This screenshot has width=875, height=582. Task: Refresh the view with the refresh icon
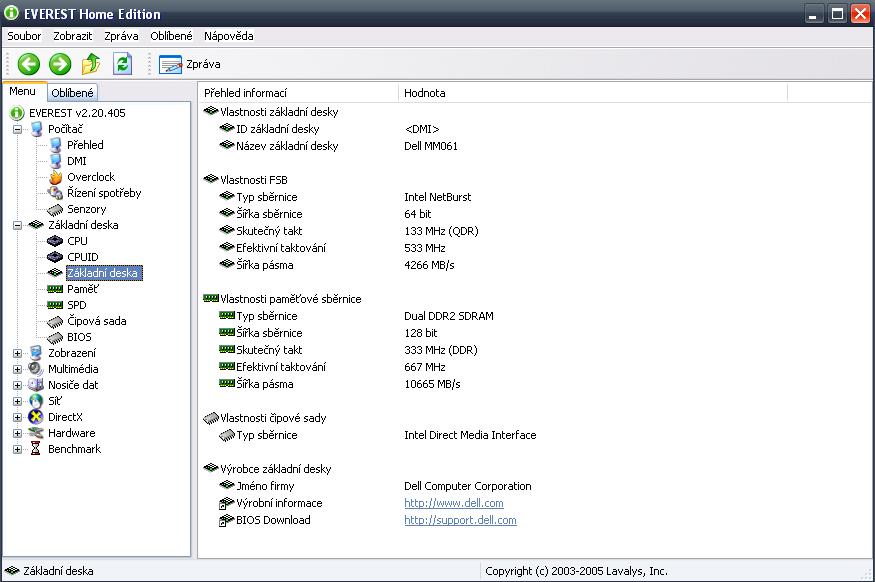point(122,64)
